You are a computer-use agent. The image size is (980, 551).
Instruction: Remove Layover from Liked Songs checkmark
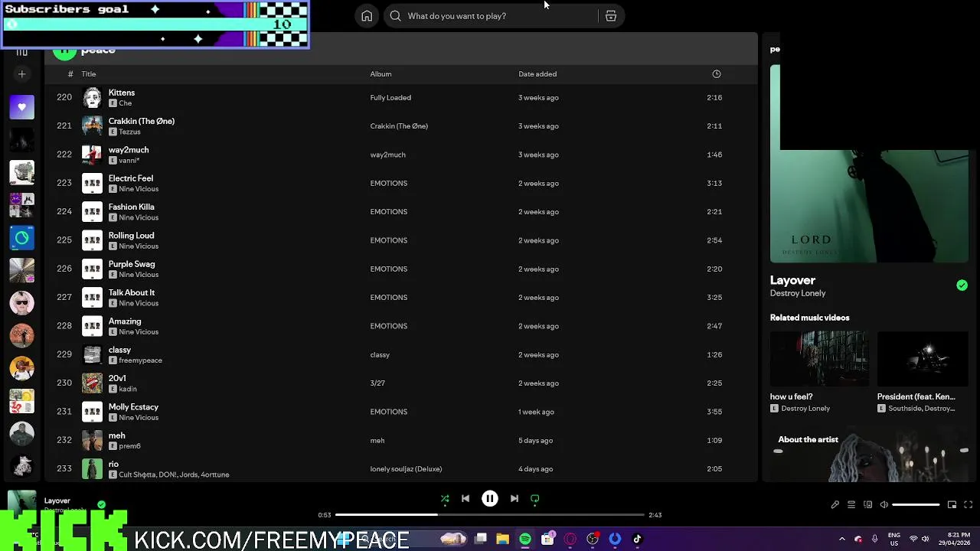pyautogui.click(x=962, y=285)
